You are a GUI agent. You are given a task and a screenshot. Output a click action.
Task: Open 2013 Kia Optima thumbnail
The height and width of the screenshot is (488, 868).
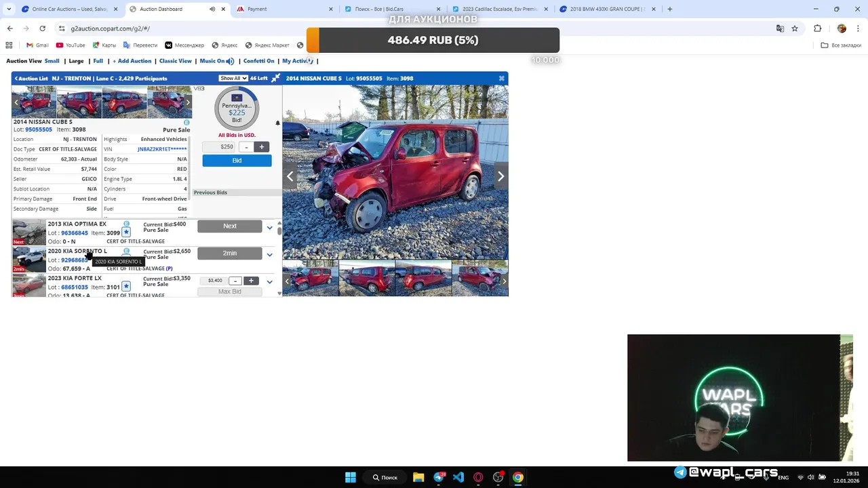[29, 232]
